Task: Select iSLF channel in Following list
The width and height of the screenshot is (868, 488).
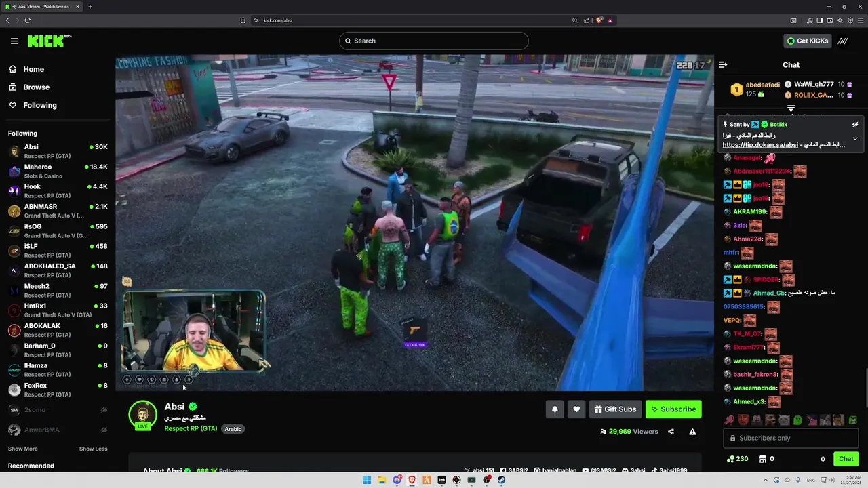Action: (58, 250)
